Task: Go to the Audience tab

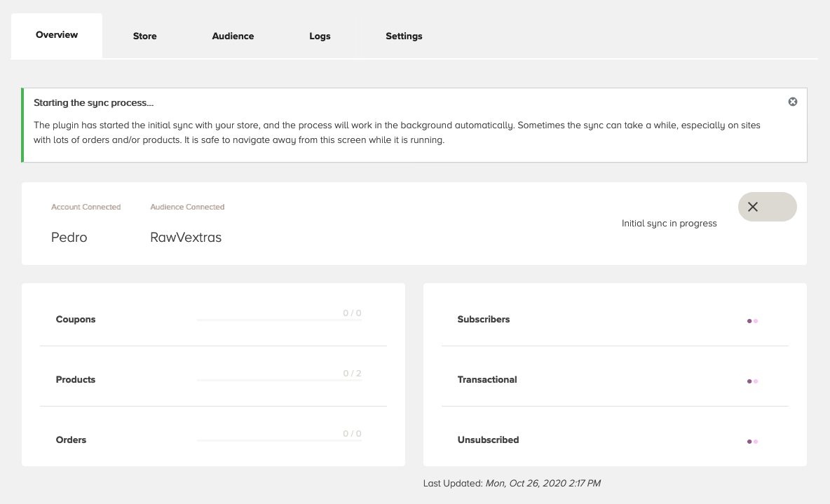Action: coord(233,36)
